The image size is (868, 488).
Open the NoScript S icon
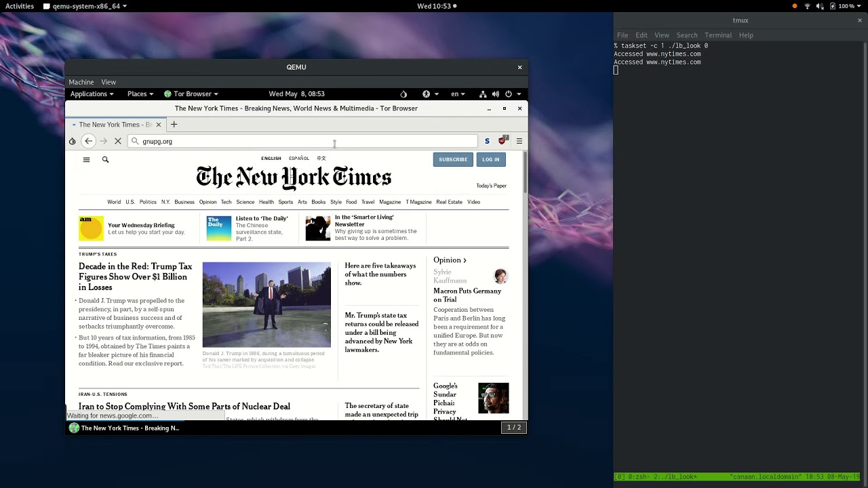point(487,141)
